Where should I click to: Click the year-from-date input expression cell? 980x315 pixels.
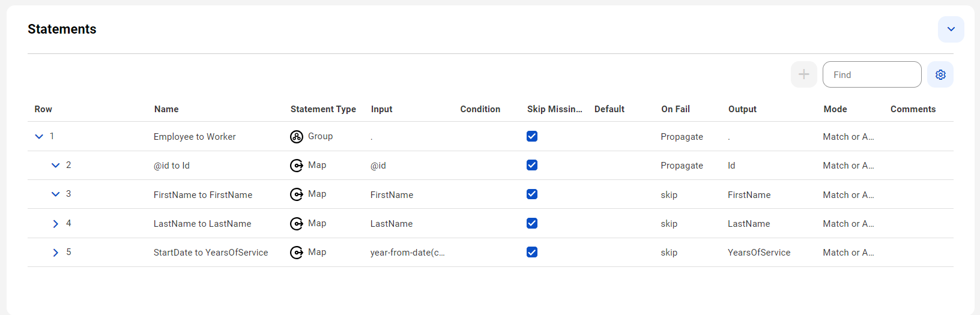(x=408, y=253)
